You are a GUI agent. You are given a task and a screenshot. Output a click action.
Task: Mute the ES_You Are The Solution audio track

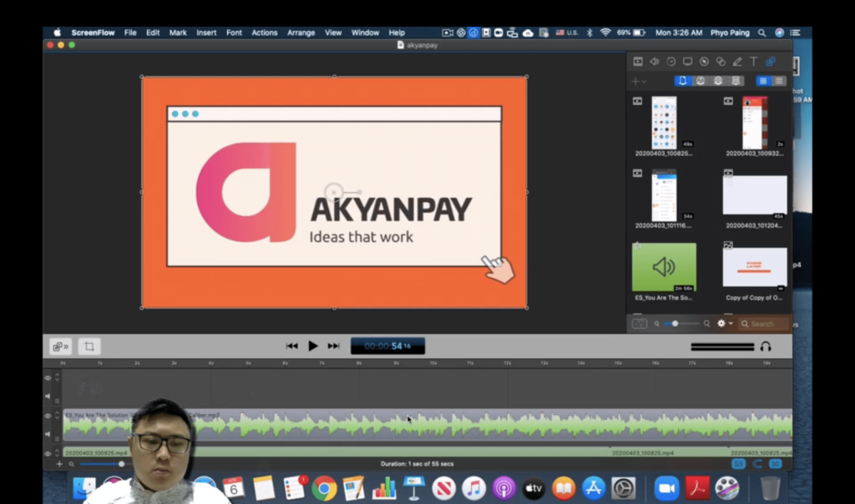point(48,434)
